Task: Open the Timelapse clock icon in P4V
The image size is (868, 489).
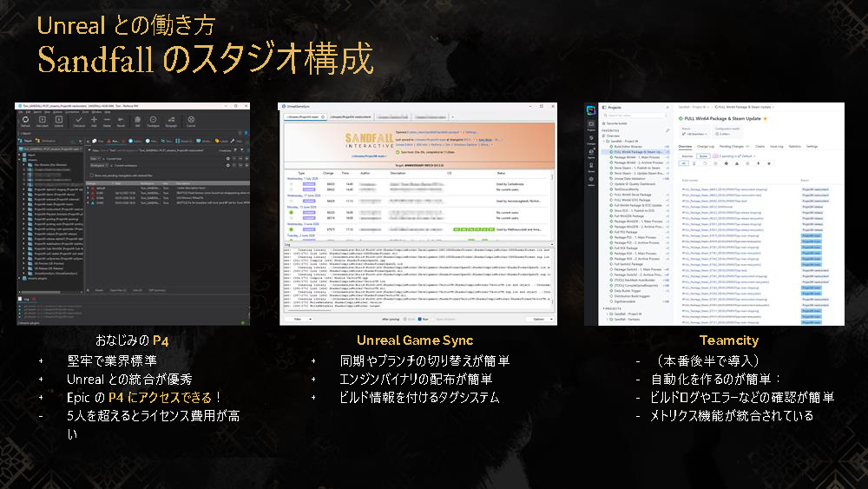Action: pyautogui.click(x=154, y=120)
